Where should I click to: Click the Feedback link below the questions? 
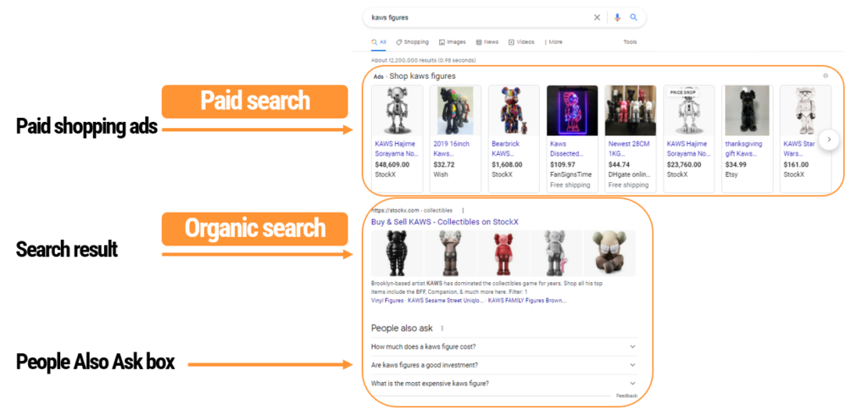pyautogui.click(x=626, y=396)
